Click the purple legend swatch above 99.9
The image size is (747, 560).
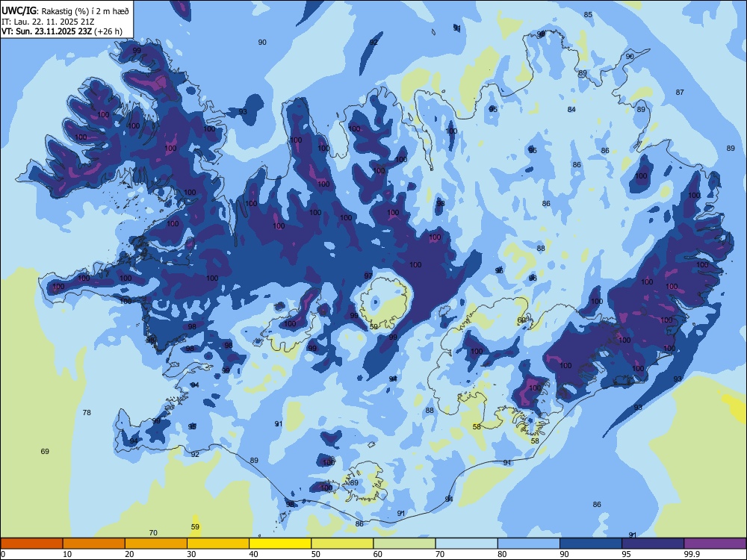pos(715,544)
